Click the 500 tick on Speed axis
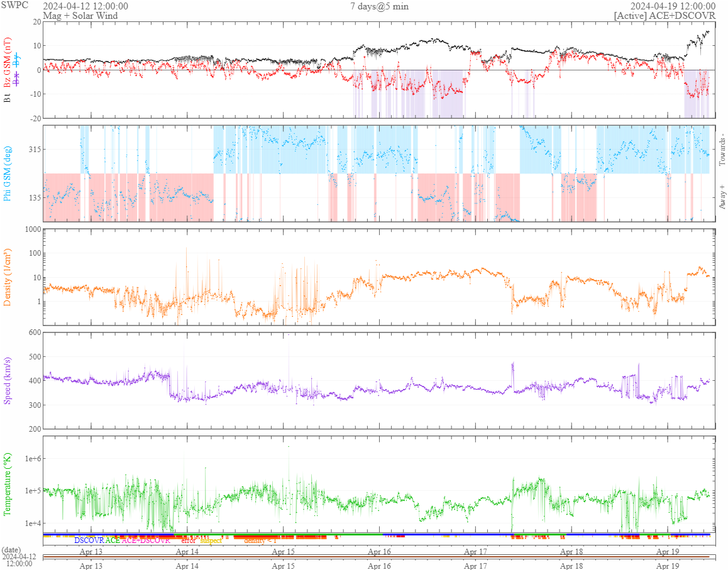The image size is (728, 570). click(35, 356)
